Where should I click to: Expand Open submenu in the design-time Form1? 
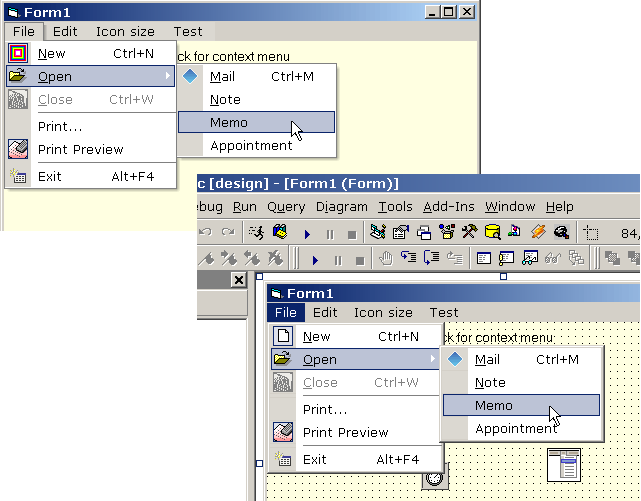point(355,359)
